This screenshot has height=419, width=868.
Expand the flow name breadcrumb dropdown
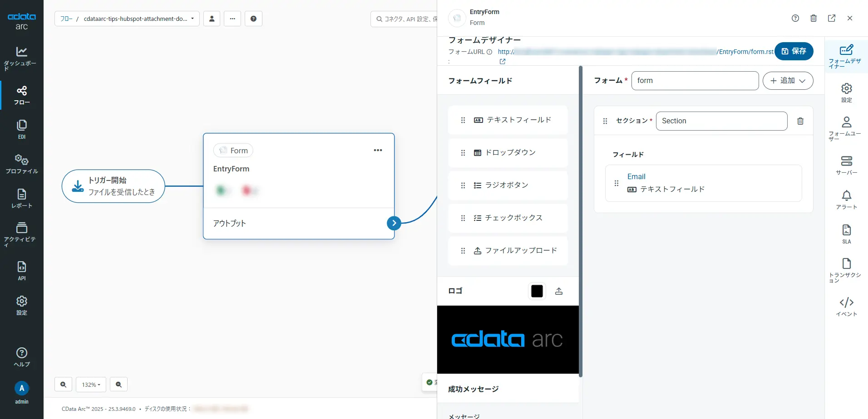click(192, 19)
